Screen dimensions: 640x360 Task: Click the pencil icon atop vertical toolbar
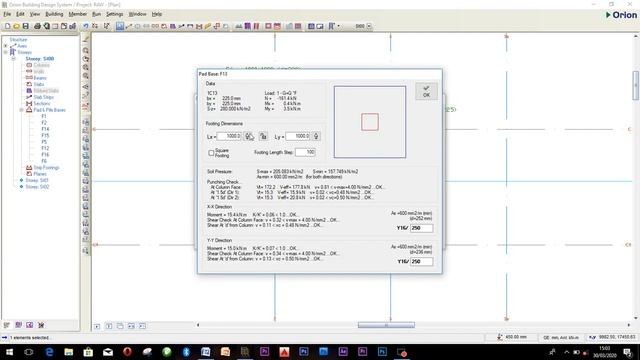point(86,39)
